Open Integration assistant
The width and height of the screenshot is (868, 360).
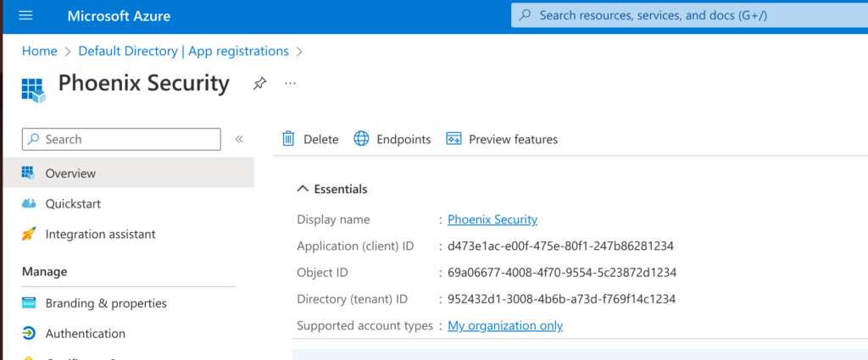click(x=100, y=235)
